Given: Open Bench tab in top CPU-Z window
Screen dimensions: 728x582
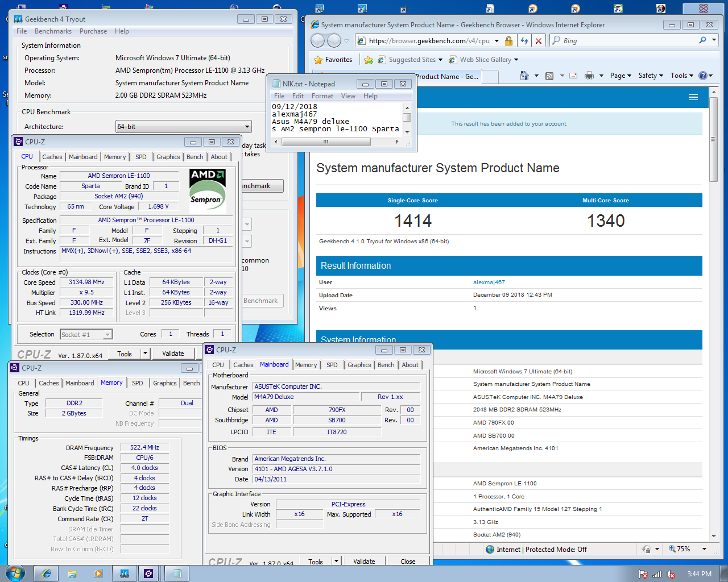Looking at the screenshot, I should 195,157.
